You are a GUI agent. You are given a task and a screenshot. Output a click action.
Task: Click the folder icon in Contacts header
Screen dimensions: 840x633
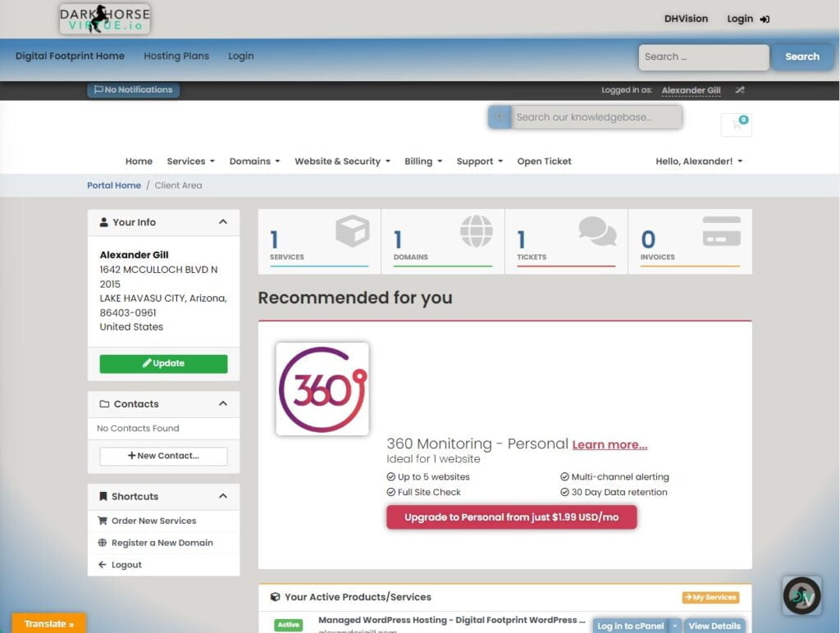click(x=104, y=403)
